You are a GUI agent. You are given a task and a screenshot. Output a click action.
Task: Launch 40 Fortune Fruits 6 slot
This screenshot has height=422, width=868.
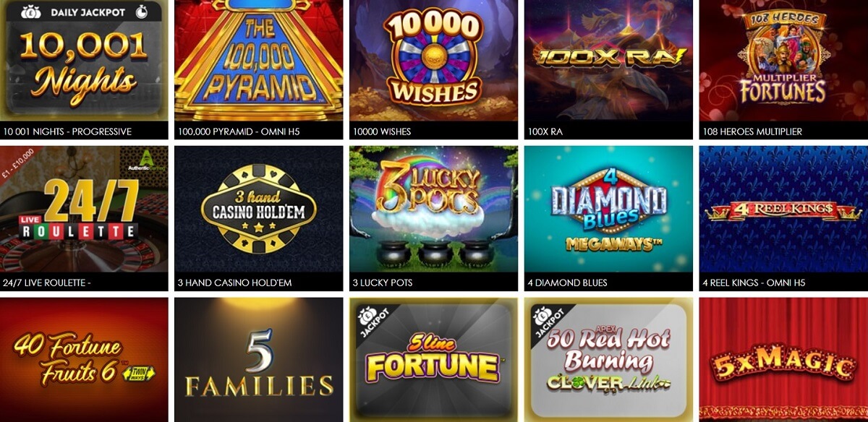coord(84,360)
